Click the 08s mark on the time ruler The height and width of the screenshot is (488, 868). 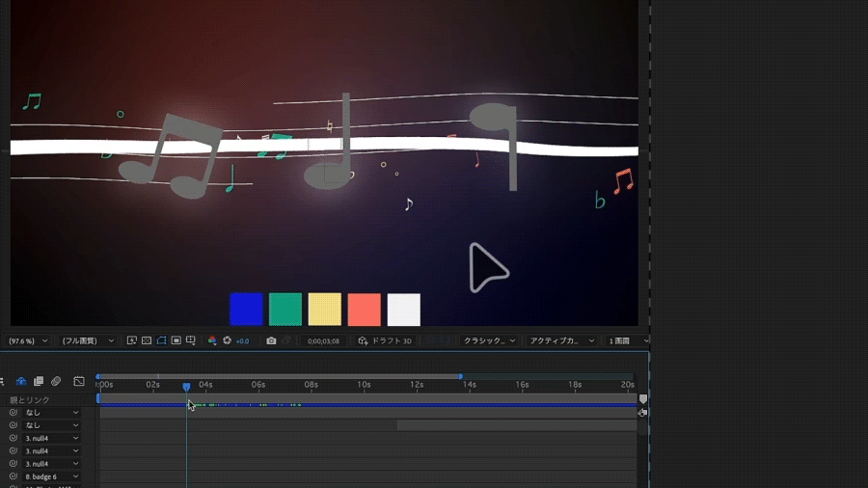312,385
